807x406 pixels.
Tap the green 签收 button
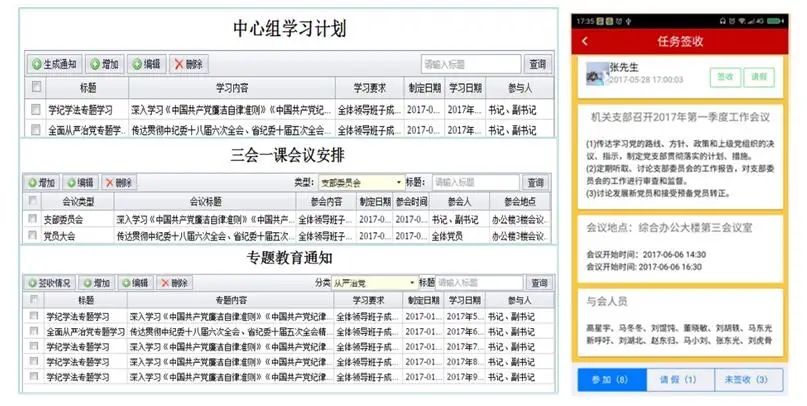pos(725,77)
